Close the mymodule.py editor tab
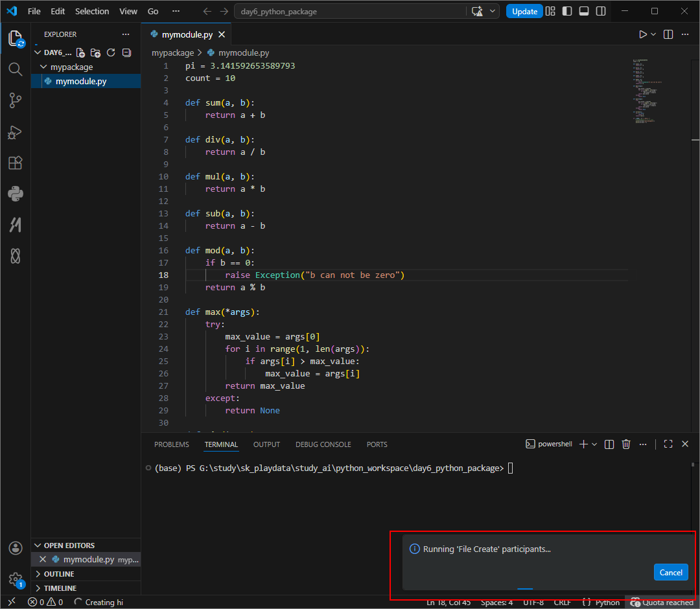The height and width of the screenshot is (609, 700). point(222,34)
